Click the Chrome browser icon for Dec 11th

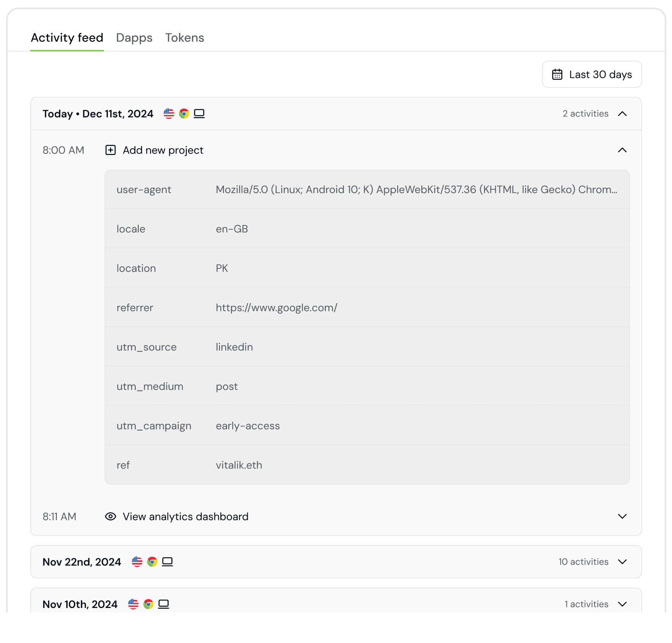tap(184, 114)
